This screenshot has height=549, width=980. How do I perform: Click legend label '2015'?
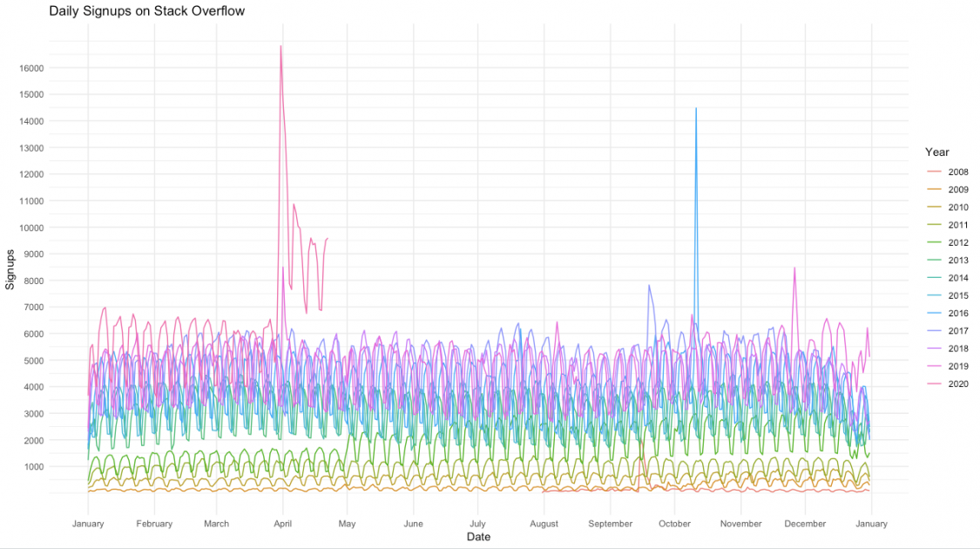click(958, 295)
